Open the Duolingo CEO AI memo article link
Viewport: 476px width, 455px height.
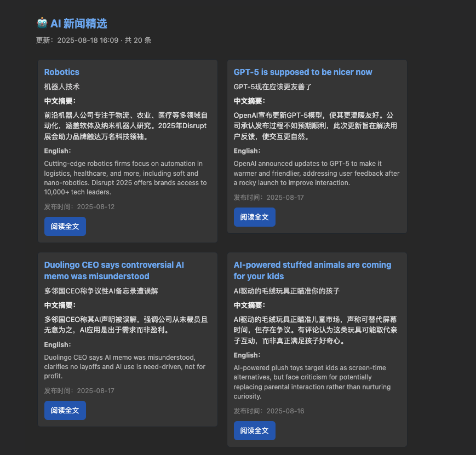114,270
